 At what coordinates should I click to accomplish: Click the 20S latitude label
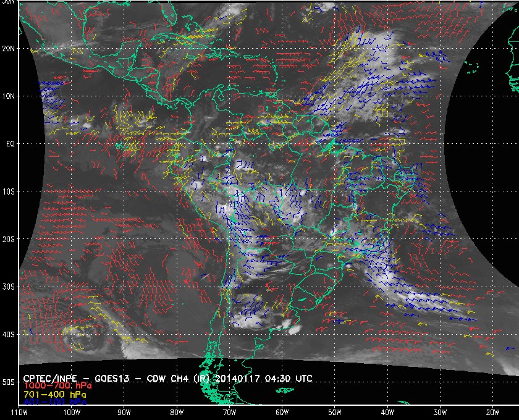click(8, 239)
